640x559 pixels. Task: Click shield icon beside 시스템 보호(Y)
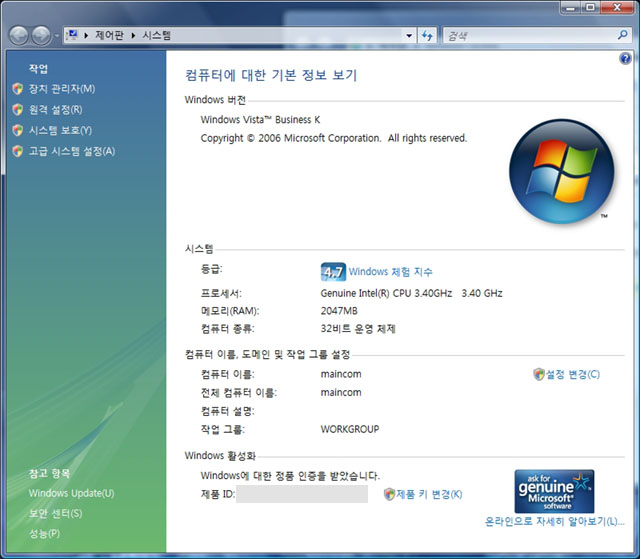click(x=18, y=130)
